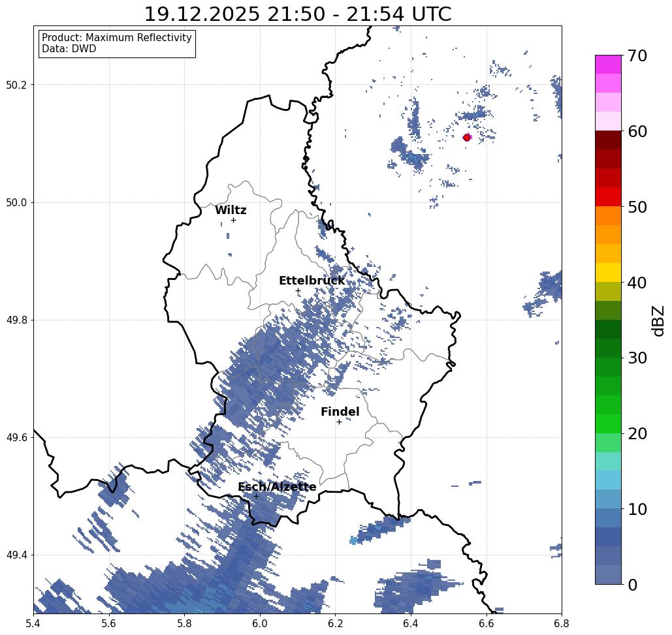This screenshot has width=672, height=635.
Task: Click the red high-reflectivity dot on the map
Action: (x=467, y=138)
